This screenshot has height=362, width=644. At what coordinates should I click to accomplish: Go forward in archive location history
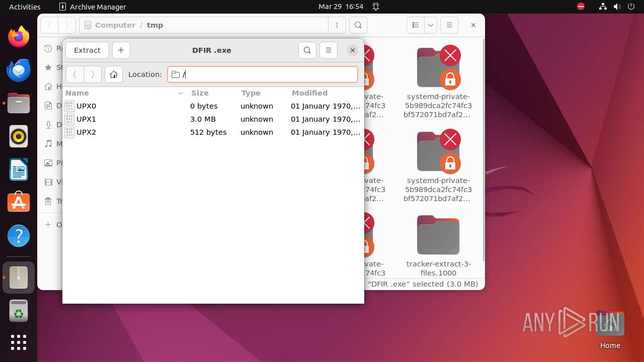(x=93, y=74)
